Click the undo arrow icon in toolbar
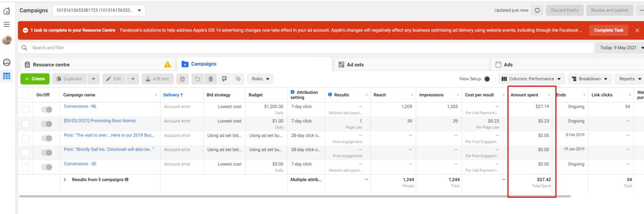Image resolution: width=644 pixels, height=214 pixels. coord(197,79)
